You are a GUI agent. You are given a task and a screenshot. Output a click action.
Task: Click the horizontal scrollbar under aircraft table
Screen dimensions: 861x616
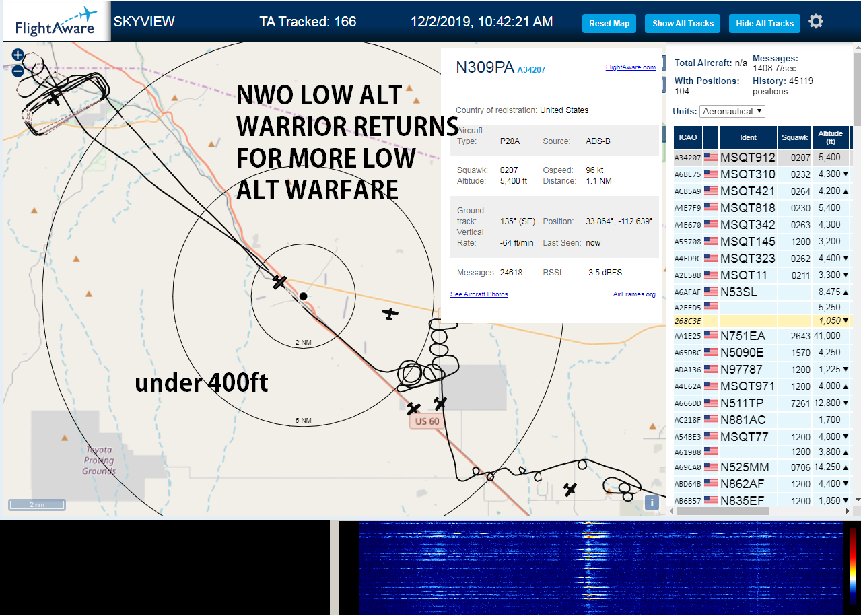[722, 511]
